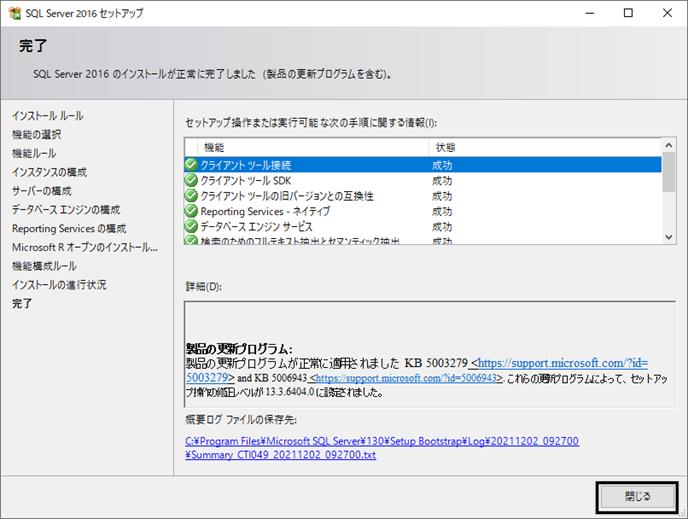
Task: Click 成功 status of Reporting Services - ネイティブ
Action: pyautogui.click(x=442, y=211)
